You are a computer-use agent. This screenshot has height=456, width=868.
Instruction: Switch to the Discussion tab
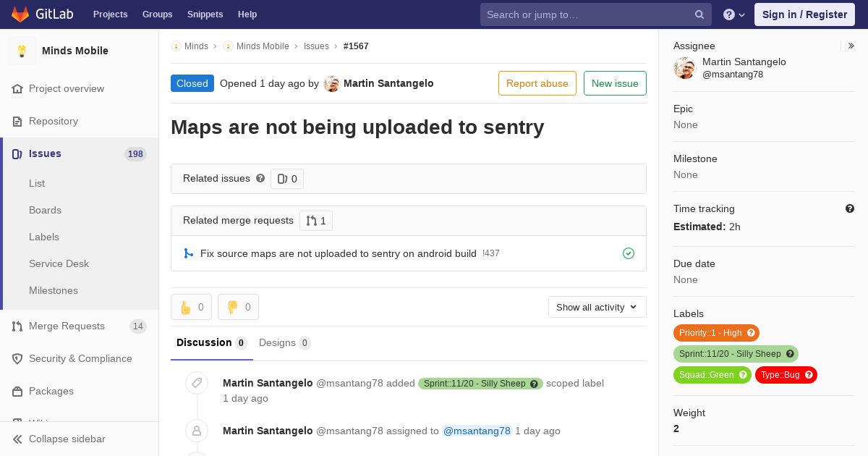tap(212, 343)
